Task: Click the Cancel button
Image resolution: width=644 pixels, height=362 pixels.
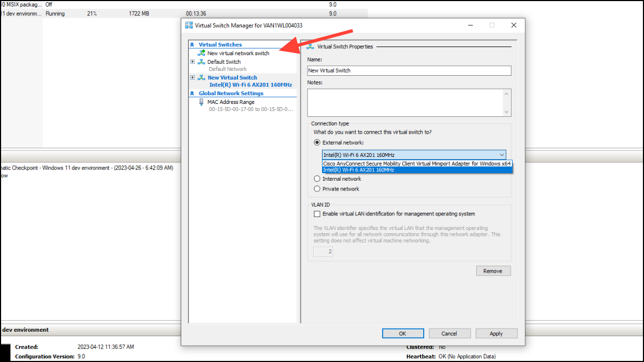Action: pos(449,333)
